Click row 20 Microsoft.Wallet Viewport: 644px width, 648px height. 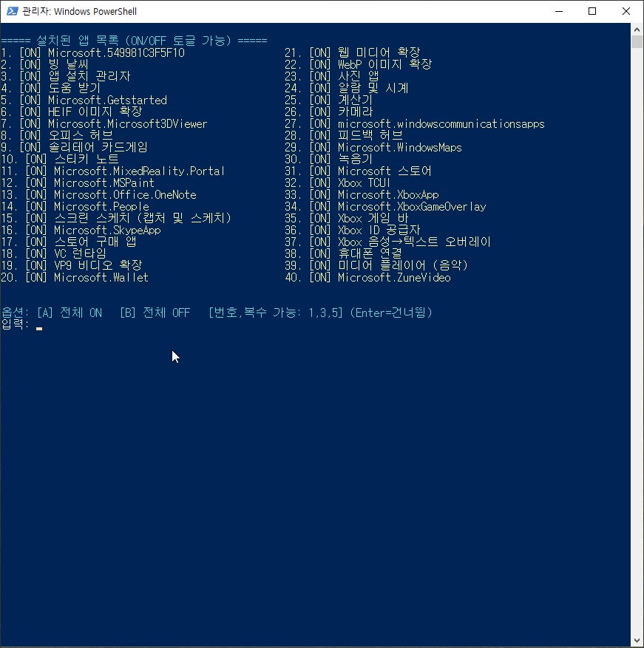[x=75, y=278]
